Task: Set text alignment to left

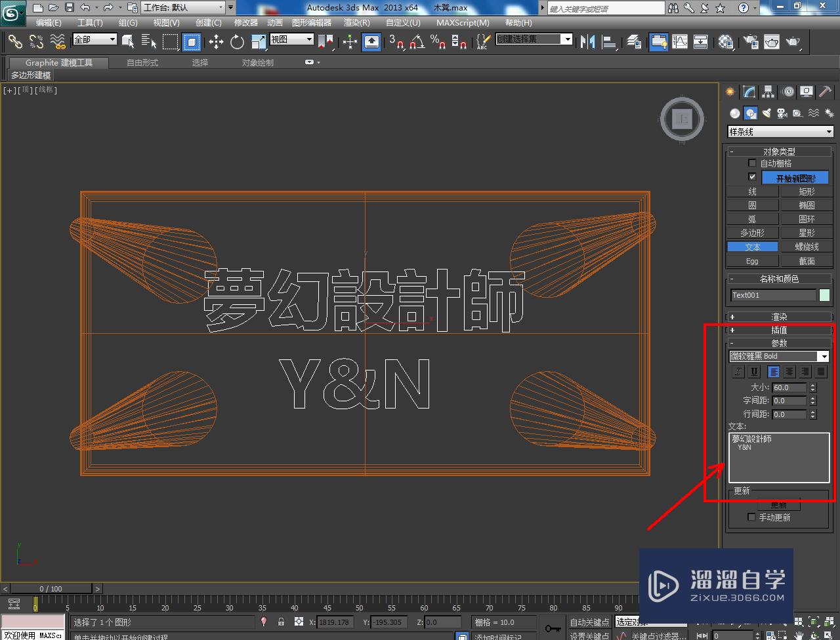Action: coord(774,372)
